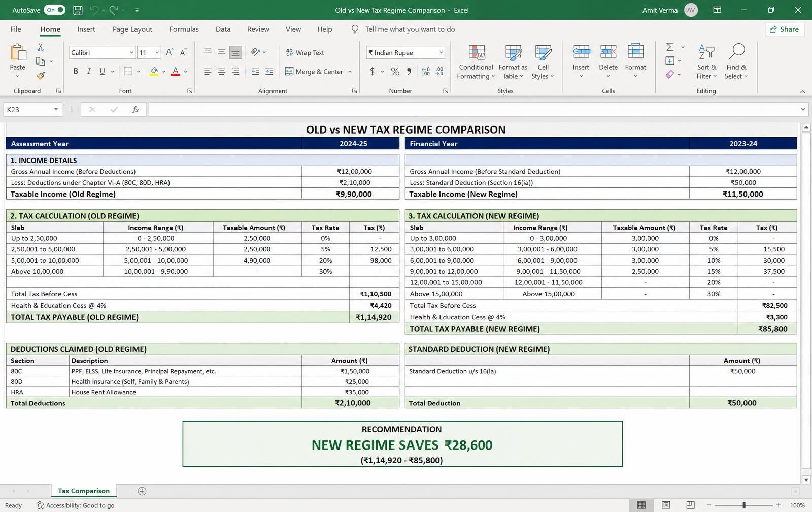Screen dimensions: 812x512
Task: Toggle Bottom Align for cells
Action: click(x=235, y=52)
